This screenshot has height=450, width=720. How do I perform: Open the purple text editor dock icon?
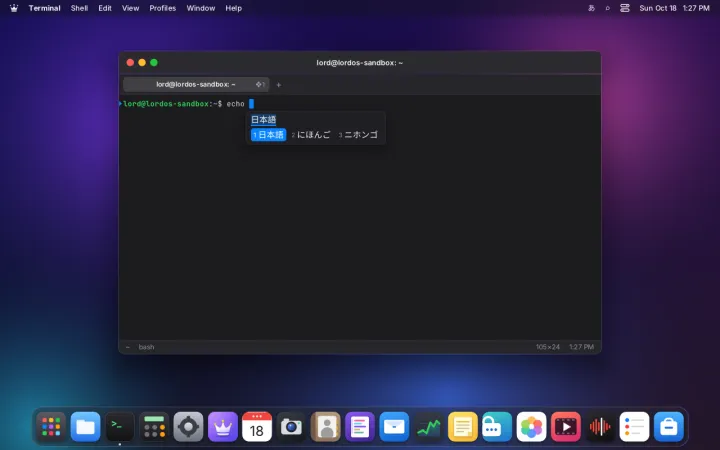click(x=360, y=427)
